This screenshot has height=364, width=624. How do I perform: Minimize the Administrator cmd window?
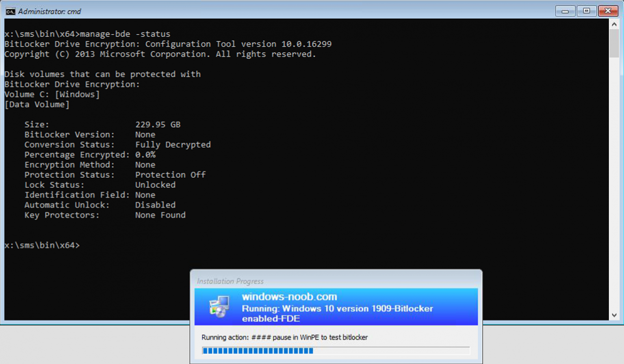[565, 11]
